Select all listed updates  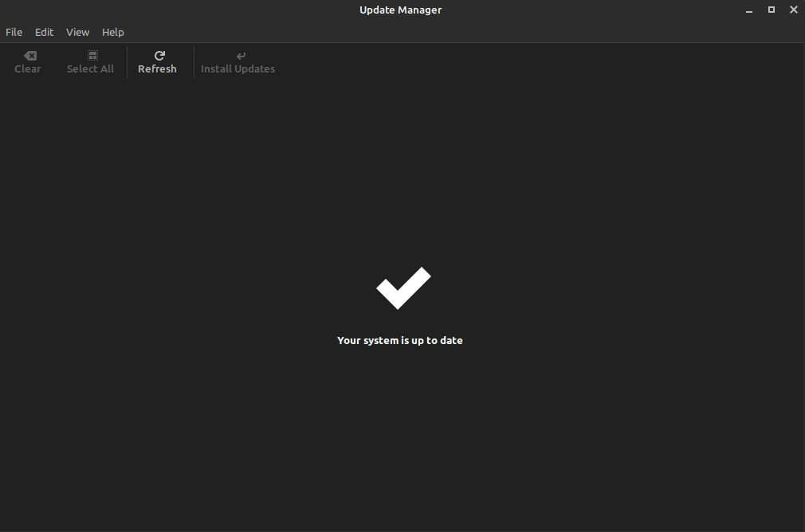pyautogui.click(x=90, y=61)
